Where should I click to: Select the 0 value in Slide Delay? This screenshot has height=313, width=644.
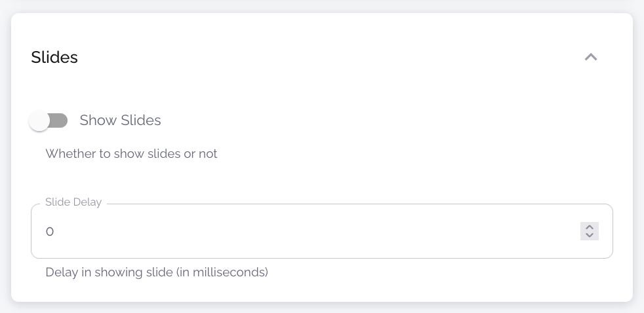(x=49, y=231)
